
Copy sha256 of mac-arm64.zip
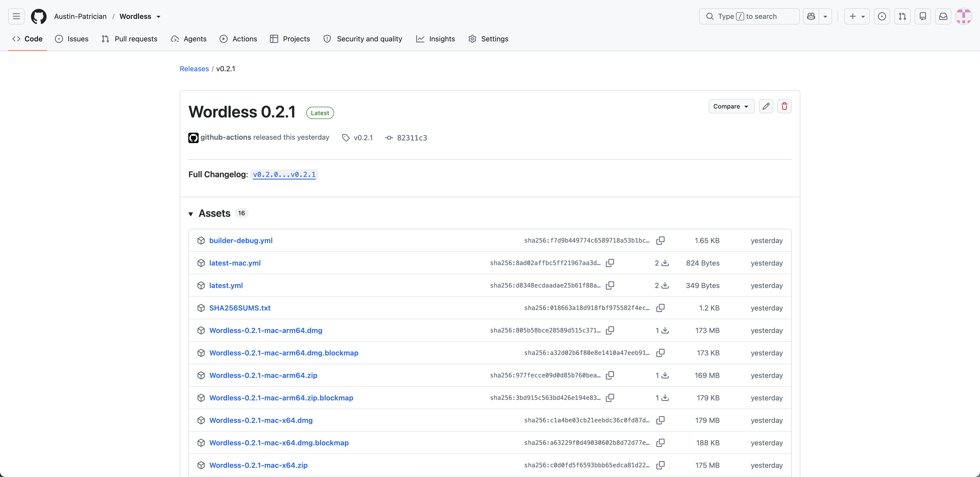(x=610, y=375)
